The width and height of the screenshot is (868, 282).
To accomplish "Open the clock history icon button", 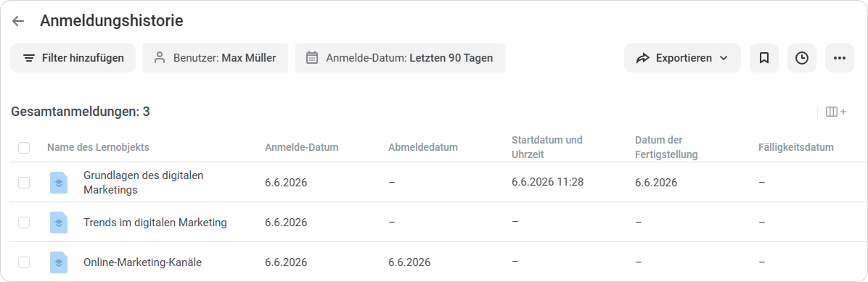I will point(801,58).
